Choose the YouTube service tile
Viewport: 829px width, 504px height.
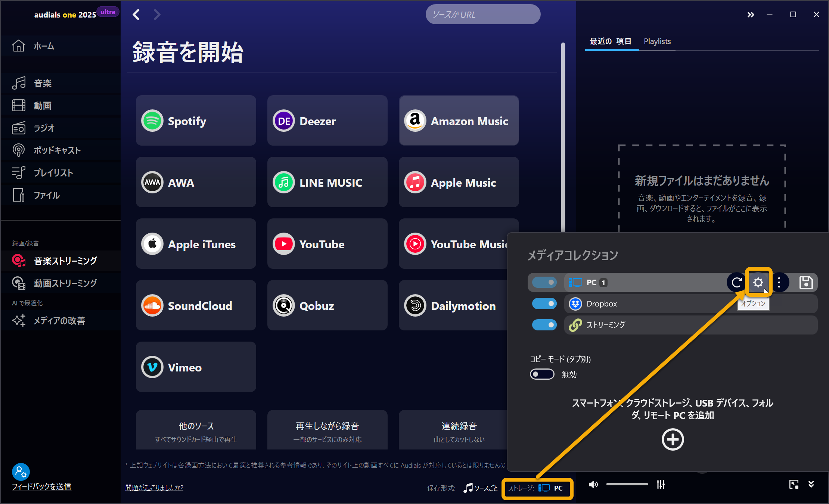tap(327, 244)
